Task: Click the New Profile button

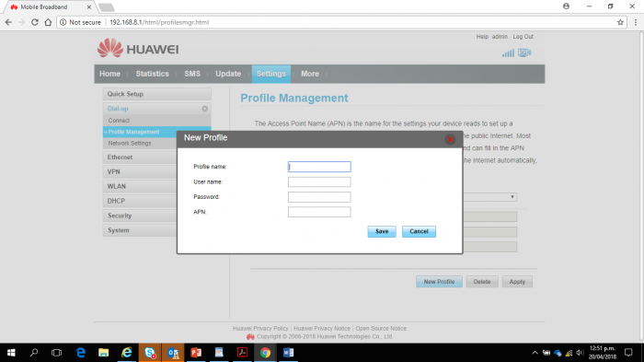Action: click(439, 282)
